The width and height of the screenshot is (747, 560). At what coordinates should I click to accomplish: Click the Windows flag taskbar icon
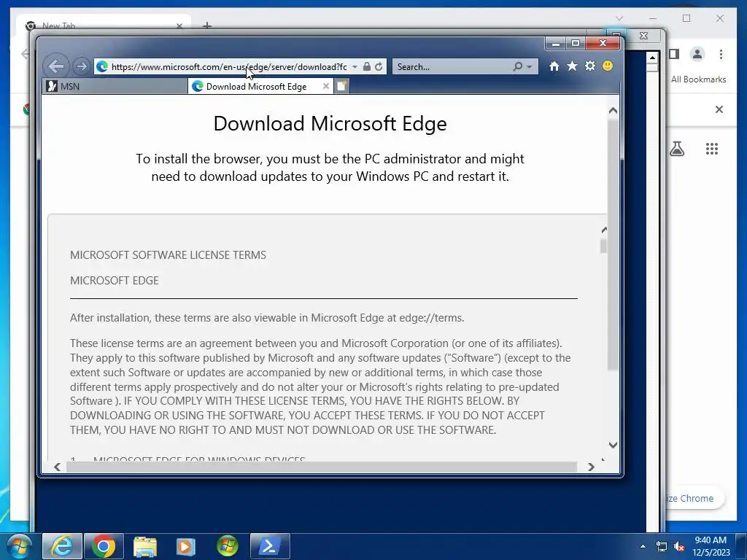point(228,546)
